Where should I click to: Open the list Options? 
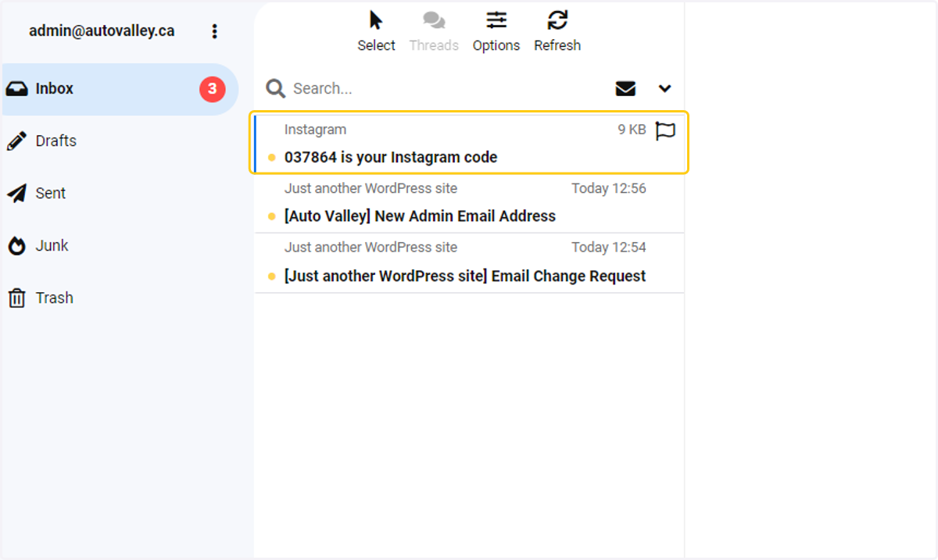496,31
